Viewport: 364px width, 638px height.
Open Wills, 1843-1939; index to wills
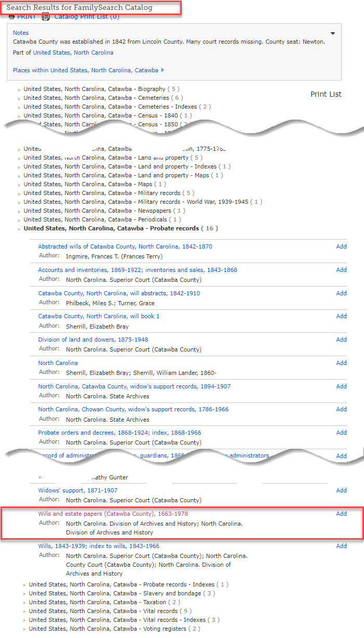pos(99,546)
